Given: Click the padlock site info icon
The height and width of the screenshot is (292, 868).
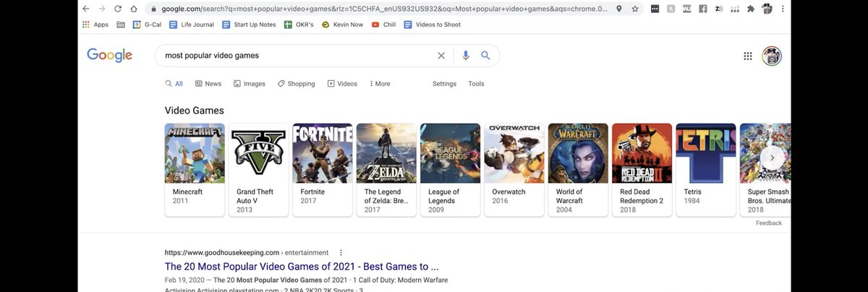Looking at the screenshot, I should tap(153, 9).
